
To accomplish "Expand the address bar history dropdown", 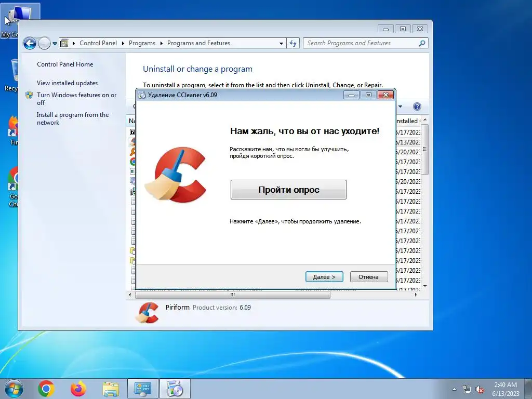I will (x=281, y=44).
